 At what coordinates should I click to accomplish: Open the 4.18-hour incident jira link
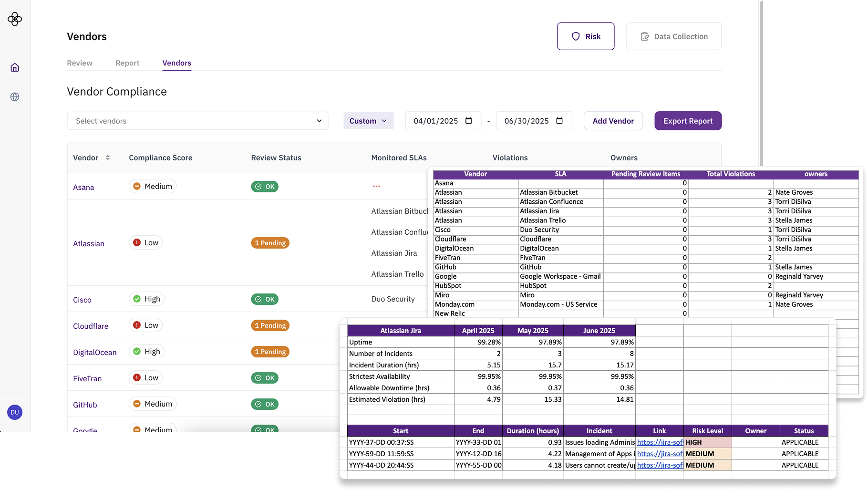tap(660, 465)
